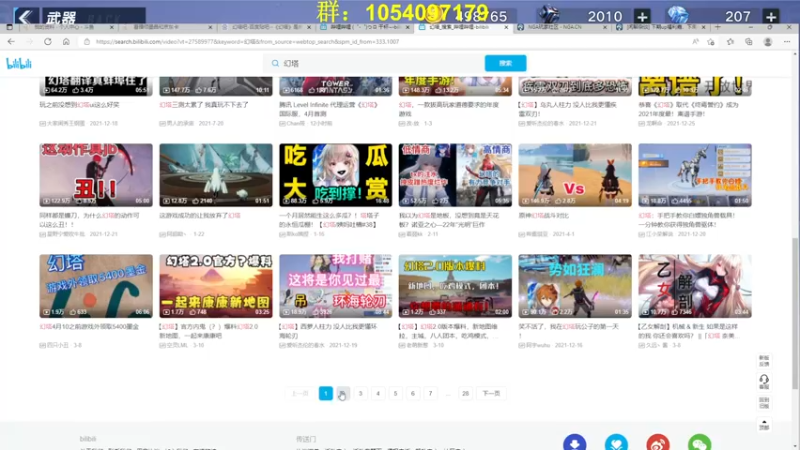Click the lock icon beside the URL
Screen dimensions: 800x450
(x=86, y=42)
